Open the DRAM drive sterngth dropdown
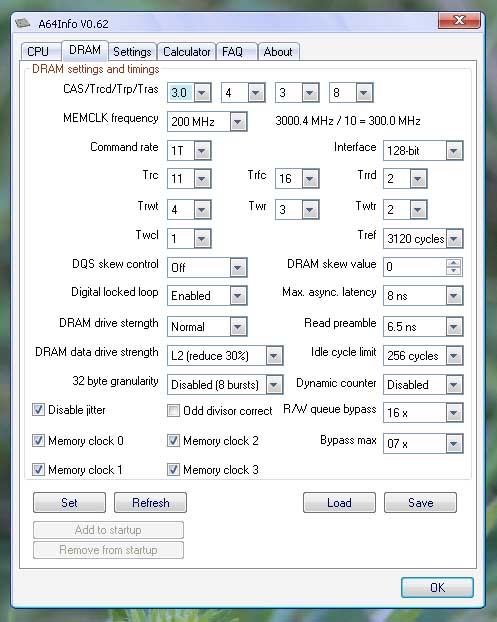The width and height of the screenshot is (497, 622). (x=238, y=327)
